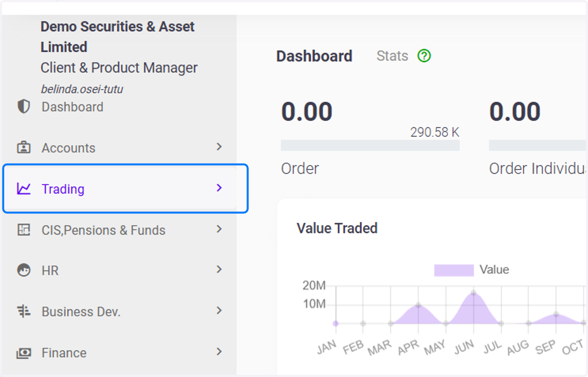
Task: Click the 0.00 figure above Order
Action: (x=307, y=112)
